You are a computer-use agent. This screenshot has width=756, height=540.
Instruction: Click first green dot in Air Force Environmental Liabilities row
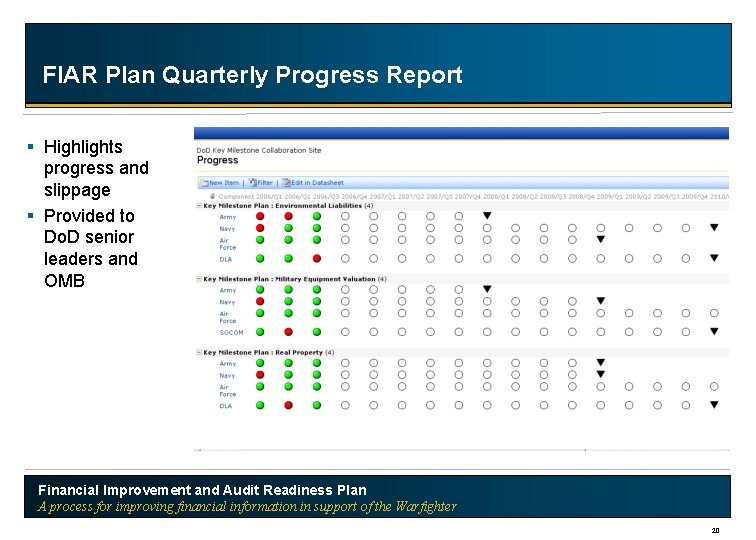click(x=260, y=240)
